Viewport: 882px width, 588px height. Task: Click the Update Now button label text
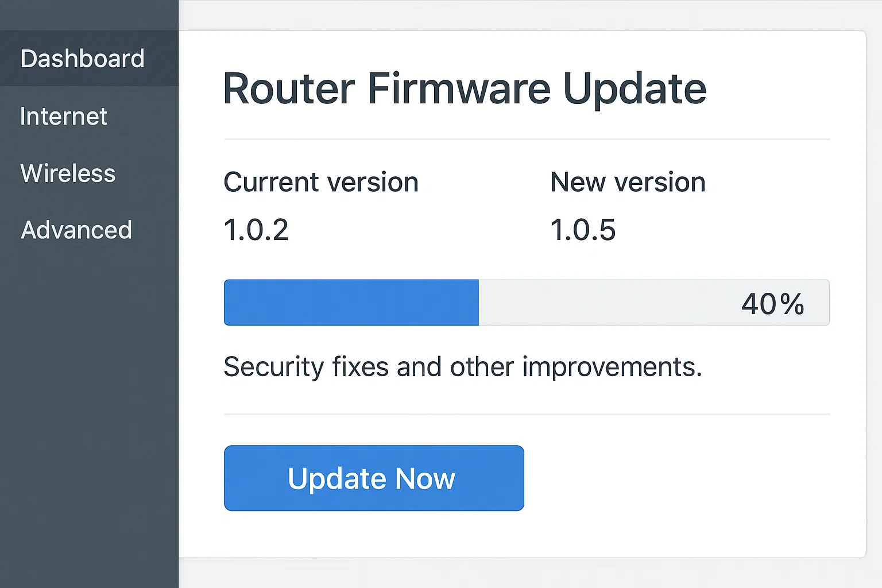point(372,478)
